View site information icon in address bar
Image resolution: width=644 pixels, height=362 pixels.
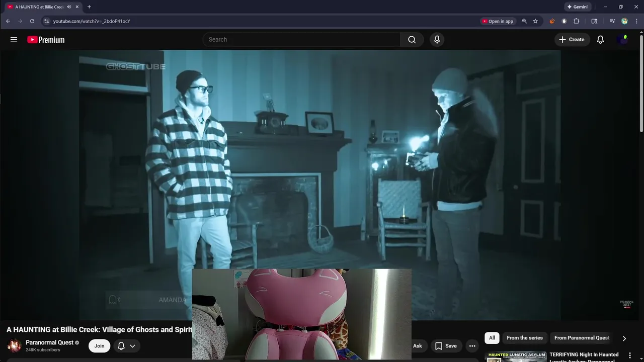(x=46, y=21)
